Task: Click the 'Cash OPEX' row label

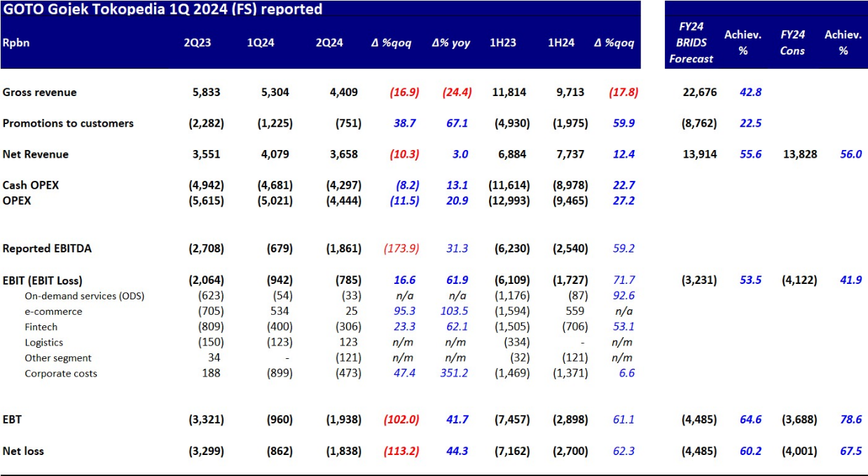Action: [31, 185]
